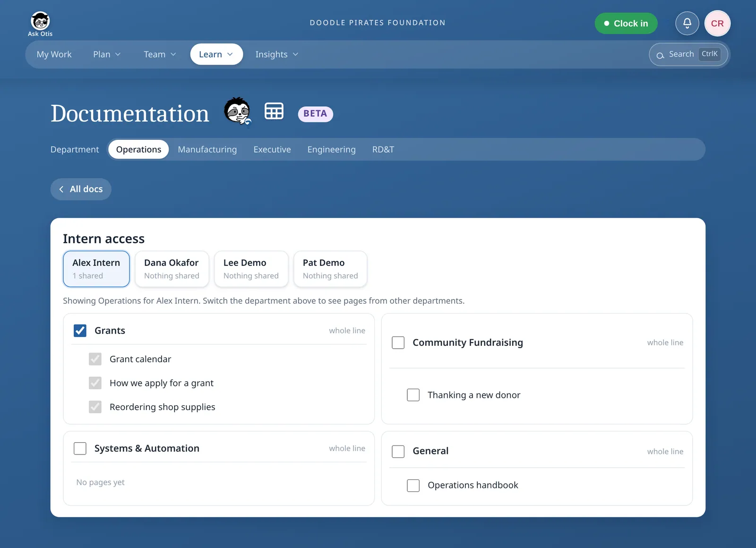Check the Operations handbook checkbox
The image size is (756, 548).
[413, 486]
